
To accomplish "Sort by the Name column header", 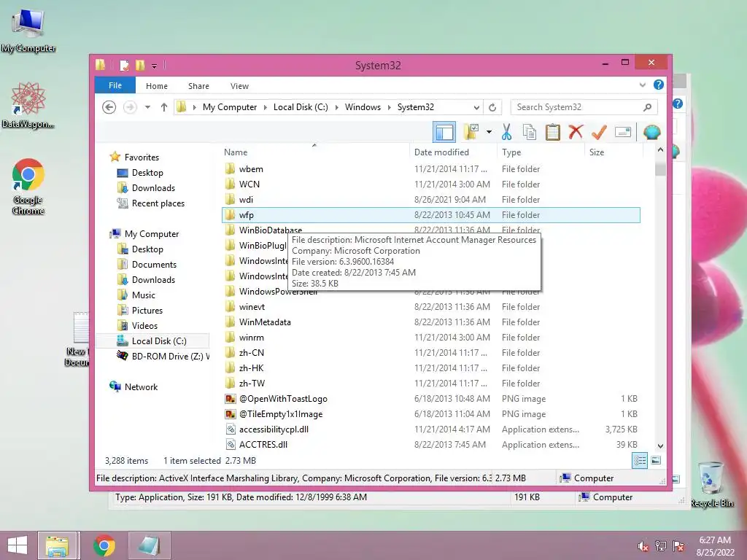I will (x=236, y=152).
